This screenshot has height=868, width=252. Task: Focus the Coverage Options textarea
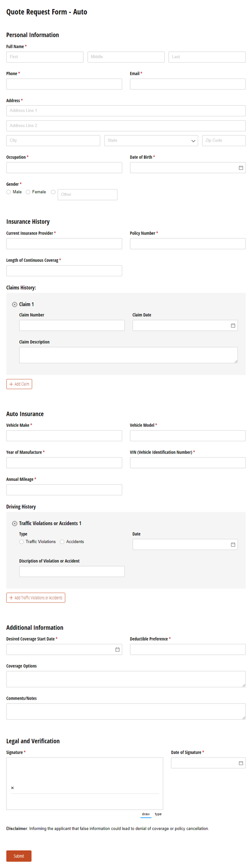(126, 679)
